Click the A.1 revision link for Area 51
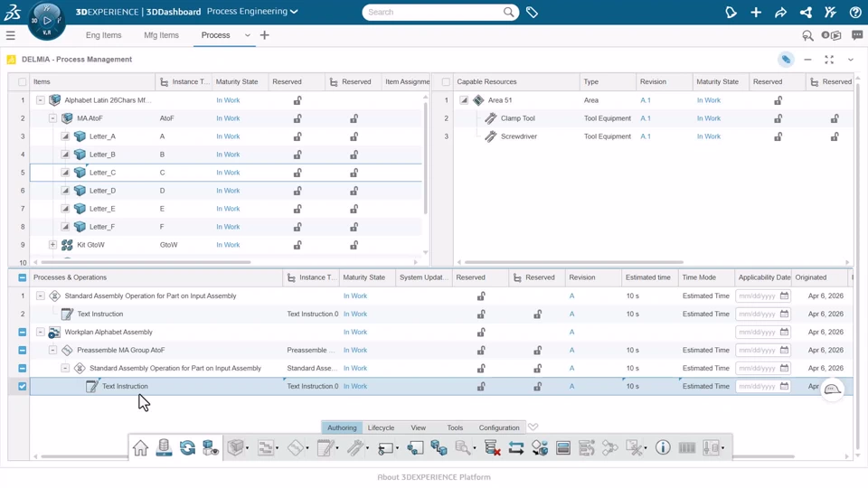Image resolution: width=868 pixels, height=488 pixels. pos(646,100)
